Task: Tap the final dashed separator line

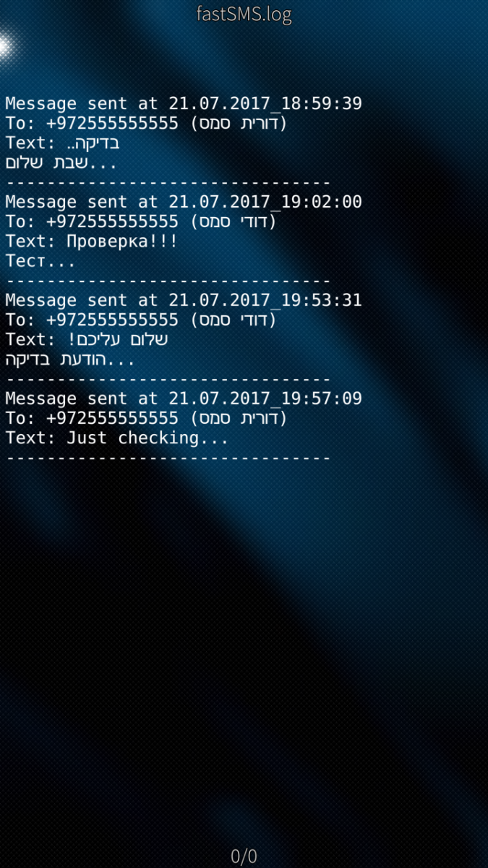Action: pyautogui.click(x=168, y=458)
